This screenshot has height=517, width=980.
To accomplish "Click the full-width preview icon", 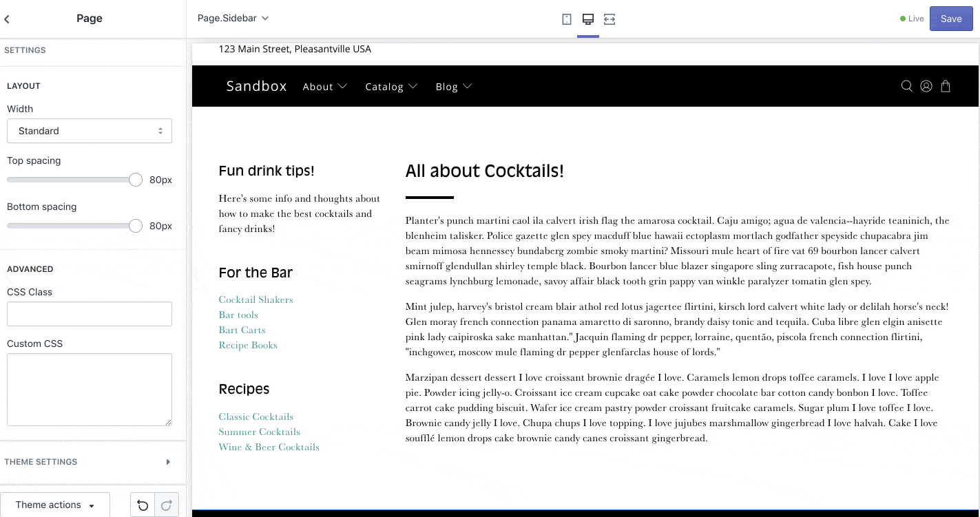I will 609,19.
